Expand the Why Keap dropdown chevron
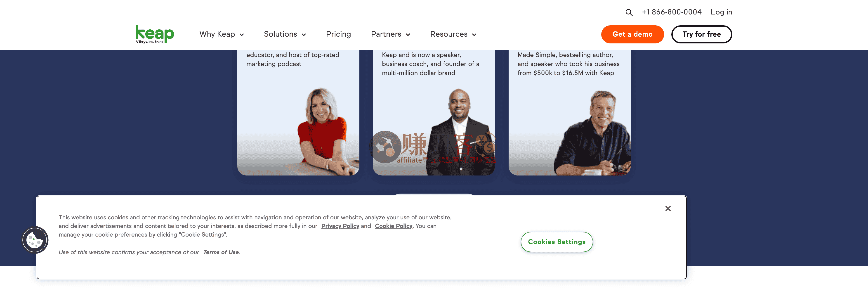 [242, 35]
